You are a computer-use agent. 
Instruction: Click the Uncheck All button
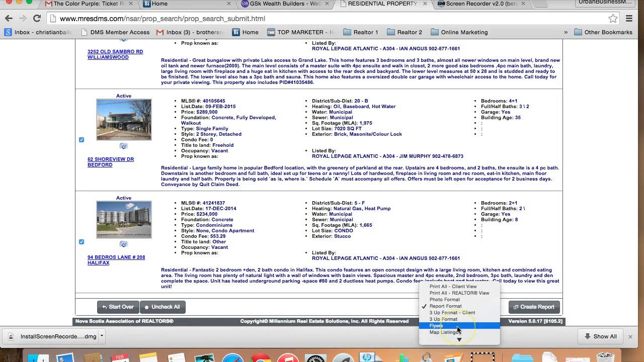(162, 307)
